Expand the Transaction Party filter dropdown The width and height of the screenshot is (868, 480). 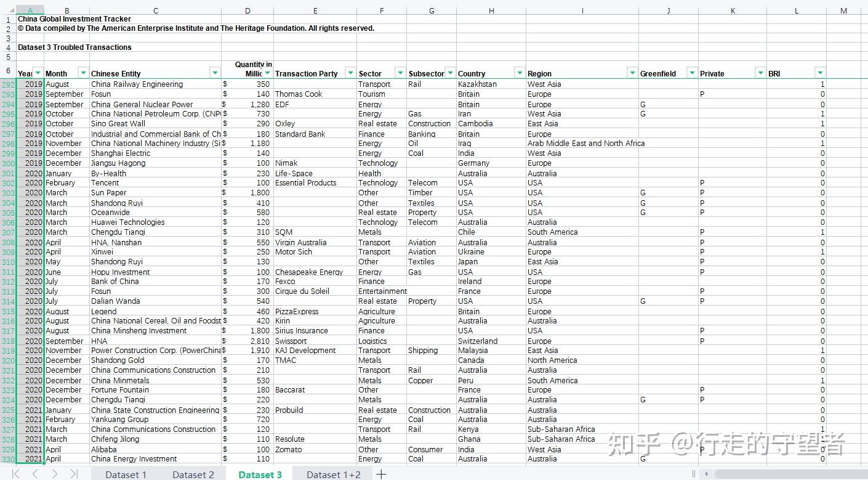pos(350,73)
